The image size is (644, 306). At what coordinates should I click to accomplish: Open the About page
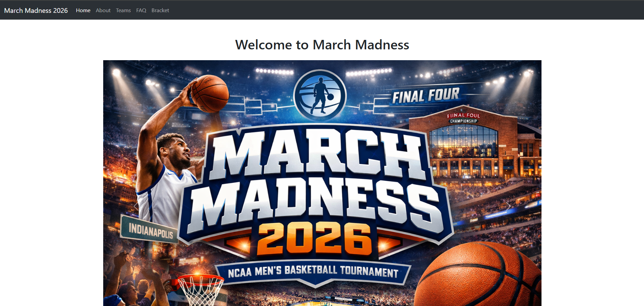tap(103, 10)
